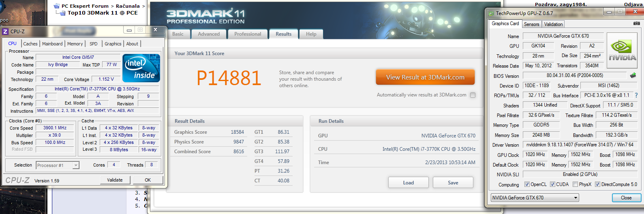
Task: Enable automatically view results at 3DMark.com
Action: [473, 95]
